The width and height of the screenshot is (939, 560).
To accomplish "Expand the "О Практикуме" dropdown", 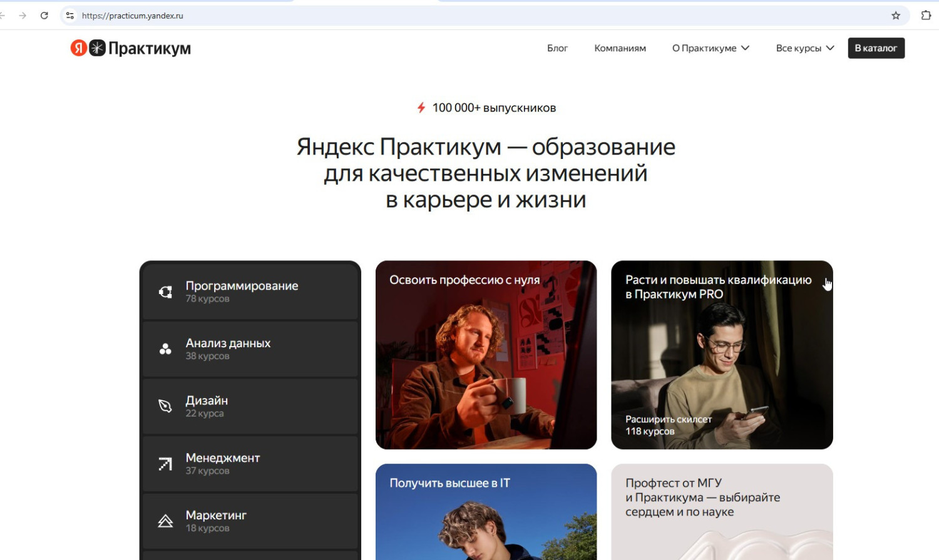I will click(x=711, y=48).
